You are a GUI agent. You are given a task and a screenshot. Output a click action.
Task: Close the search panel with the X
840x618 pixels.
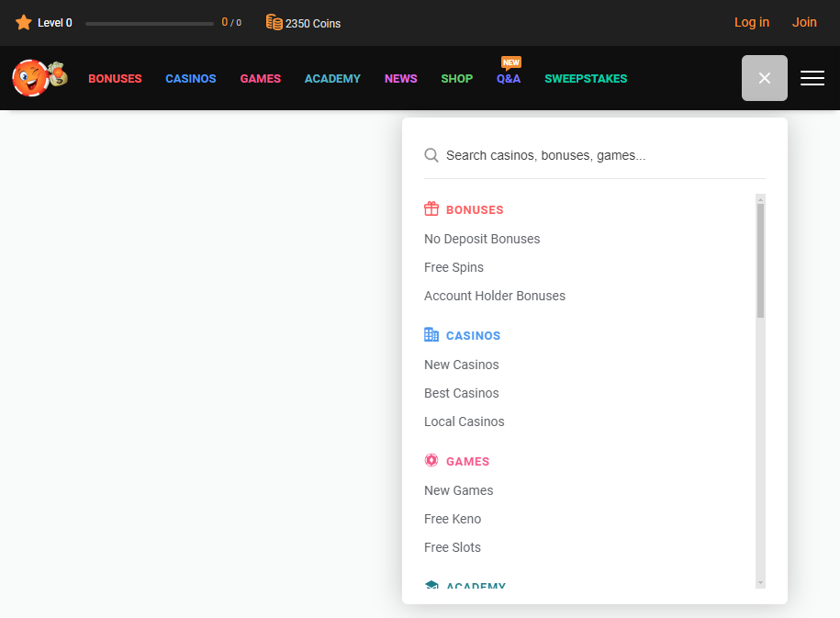pos(764,78)
